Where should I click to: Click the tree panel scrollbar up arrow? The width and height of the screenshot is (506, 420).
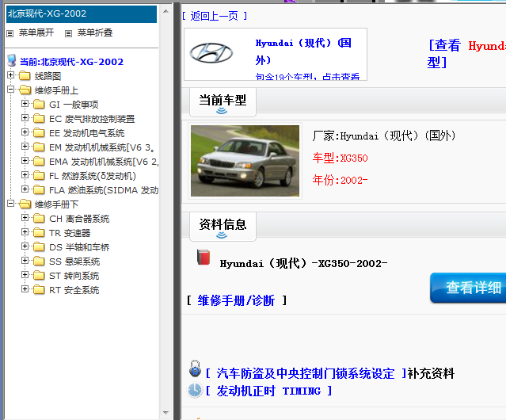click(x=165, y=11)
